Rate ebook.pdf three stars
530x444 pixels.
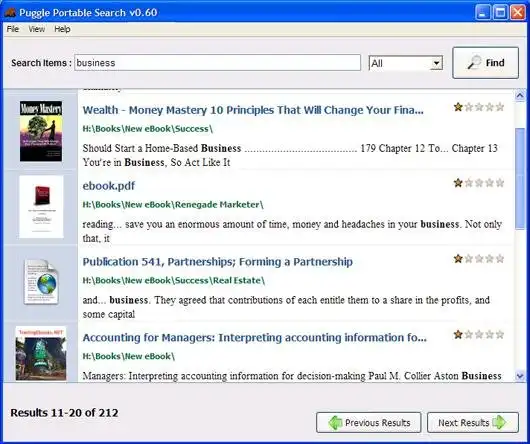click(479, 183)
